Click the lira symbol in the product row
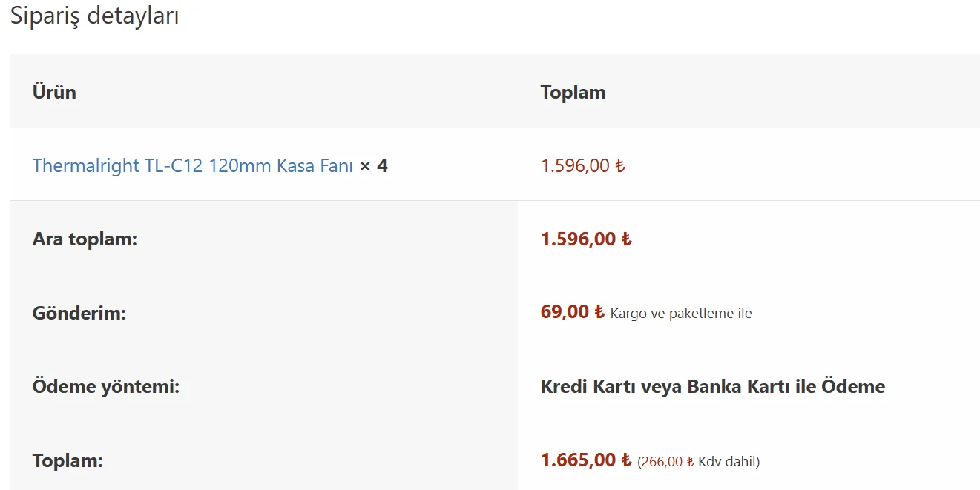Image resolution: width=980 pixels, height=490 pixels. (620, 165)
